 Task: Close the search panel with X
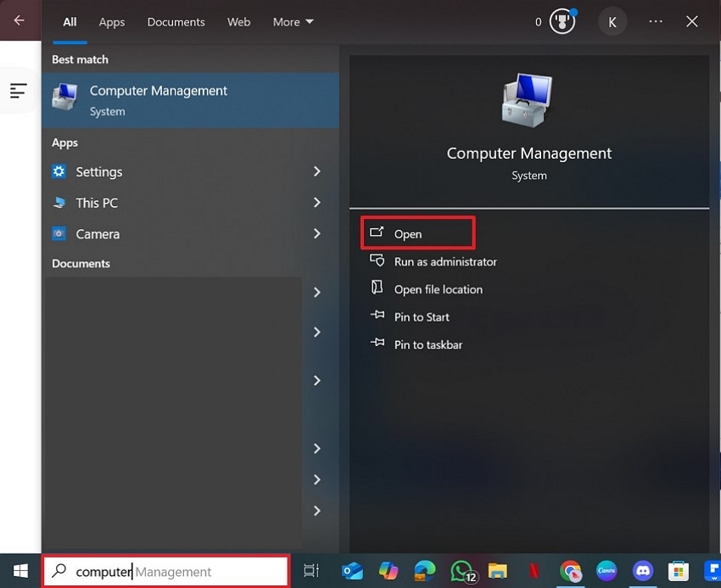[x=691, y=21]
